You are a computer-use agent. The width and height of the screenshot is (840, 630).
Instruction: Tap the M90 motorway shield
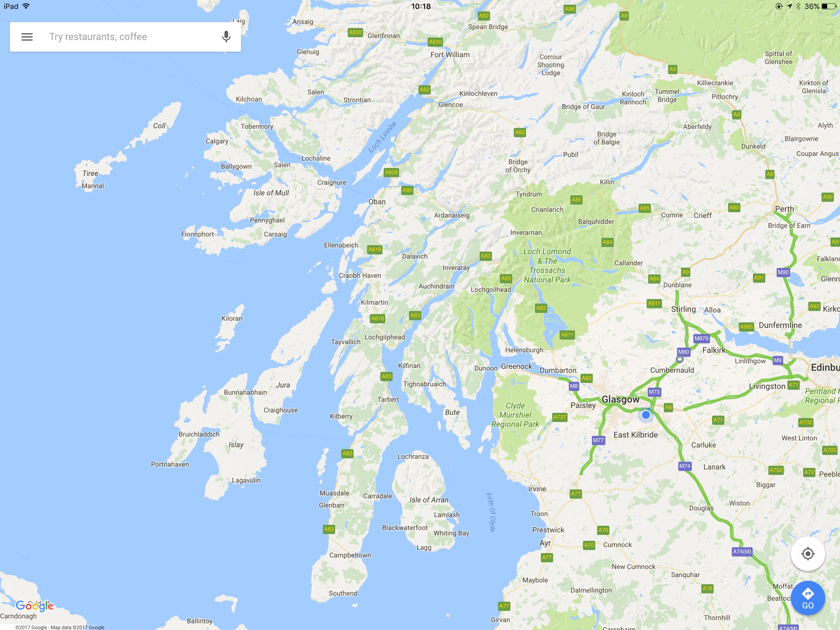click(x=783, y=272)
